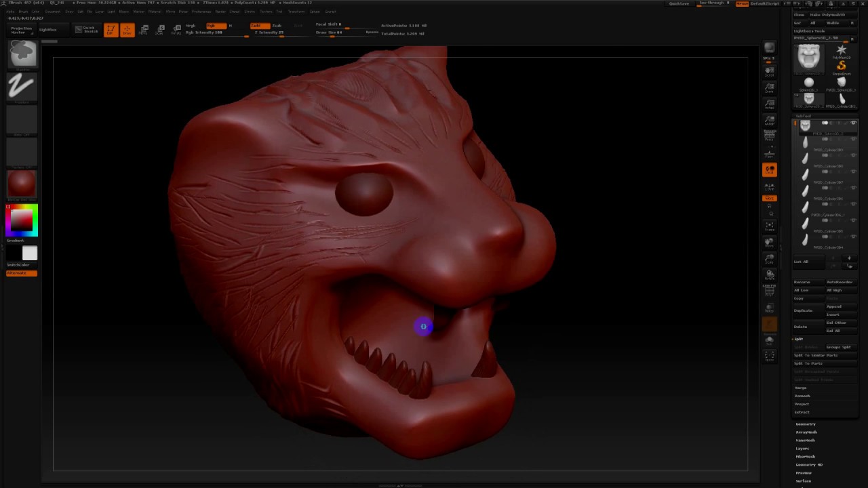Click the right-shelf Move view icon
Viewport: 868px width, 488px height.
pyautogui.click(x=769, y=242)
